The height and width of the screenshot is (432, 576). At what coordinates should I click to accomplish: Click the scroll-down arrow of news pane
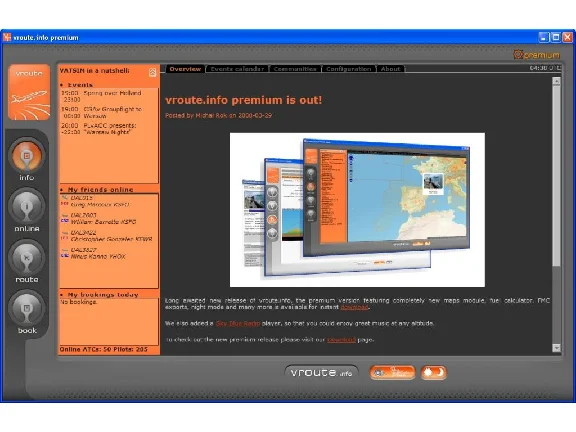(x=557, y=348)
